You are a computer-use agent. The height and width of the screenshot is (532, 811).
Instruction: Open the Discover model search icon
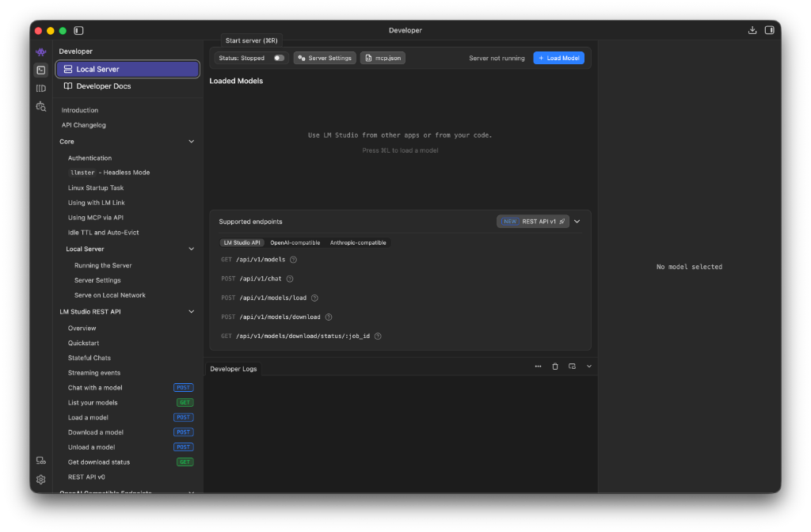pos(41,107)
